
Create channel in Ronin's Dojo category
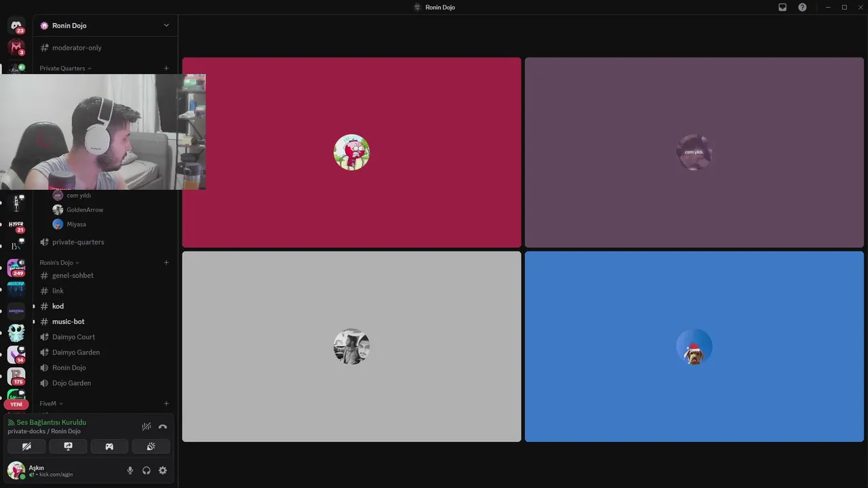click(x=166, y=262)
